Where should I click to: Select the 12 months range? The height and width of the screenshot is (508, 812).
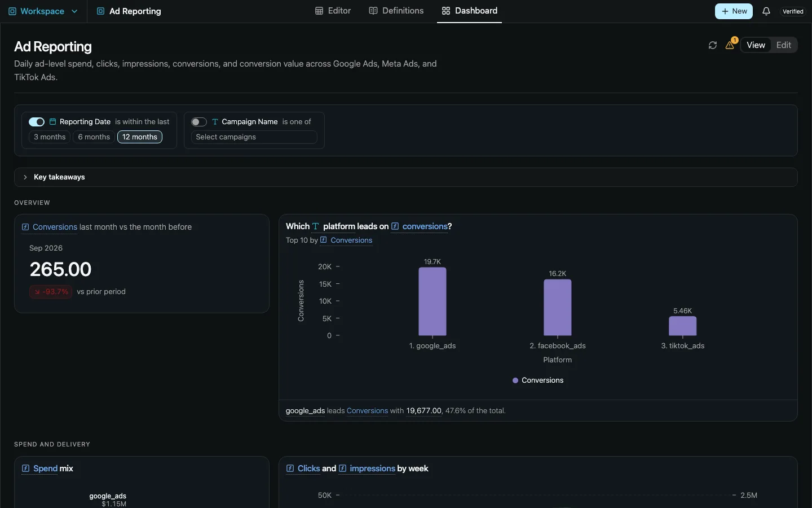pos(140,137)
